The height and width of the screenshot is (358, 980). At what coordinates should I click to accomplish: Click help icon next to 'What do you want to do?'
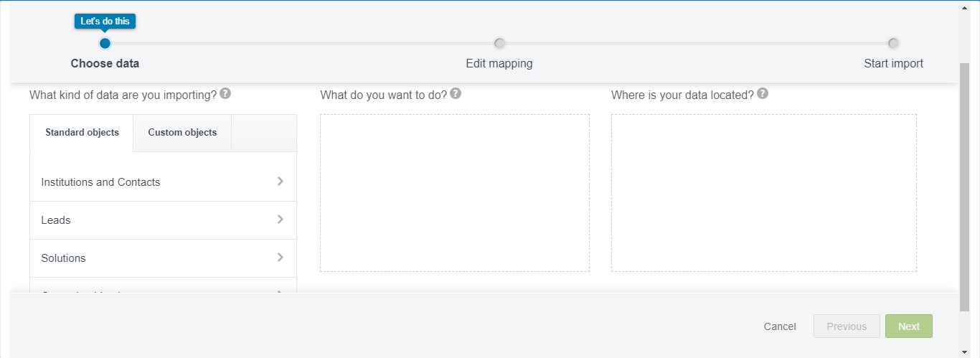pyautogui.click(x=456, y=94)
